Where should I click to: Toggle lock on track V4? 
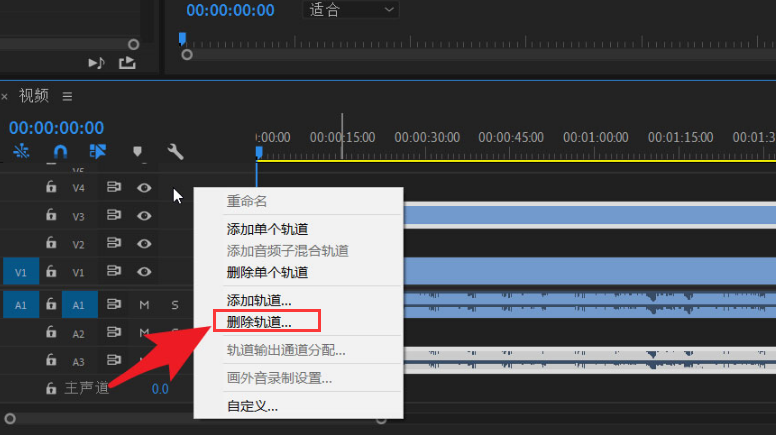pyautogui.click(x=51, y=187)
